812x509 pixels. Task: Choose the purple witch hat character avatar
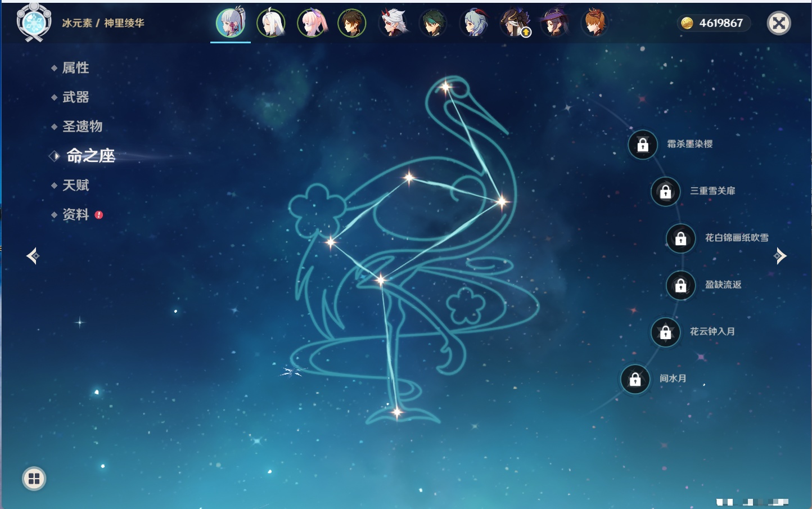[554, 23]
